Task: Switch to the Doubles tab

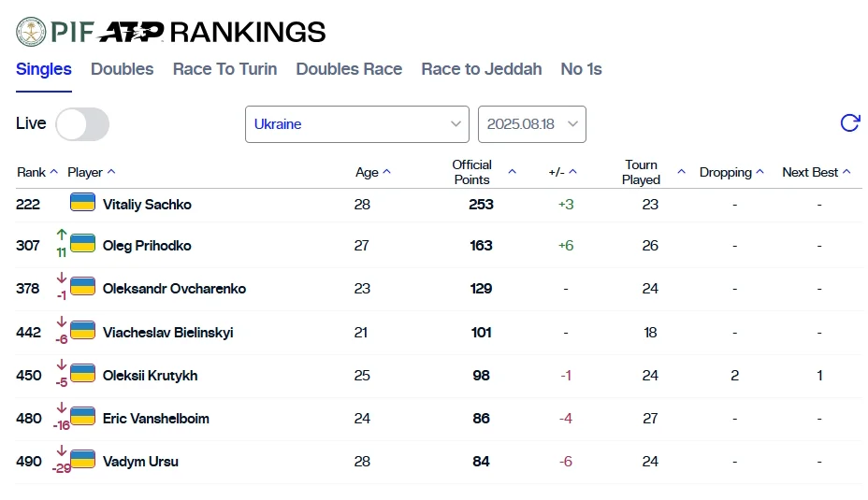Action: click(122, 69)
